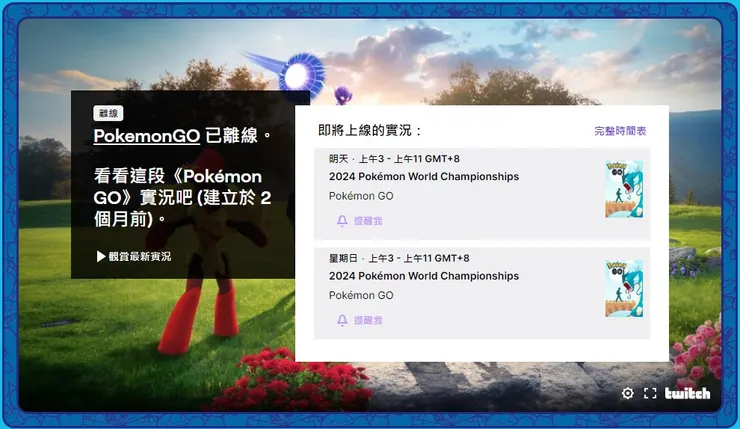Click 提醒我 for the 星期日 broadcast
The height and width of the screenshot is (429, 740).
pos(368,320)
